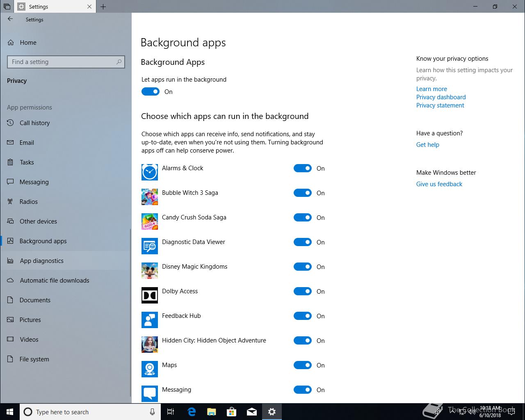Switch off Hidden City background toggle
The height and width of the screenshot is (420, 525).
303,341
